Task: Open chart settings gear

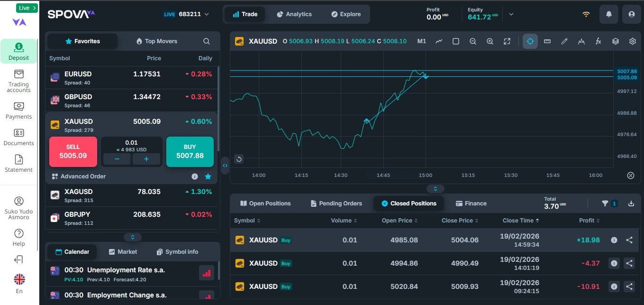Action: (632, 41)
